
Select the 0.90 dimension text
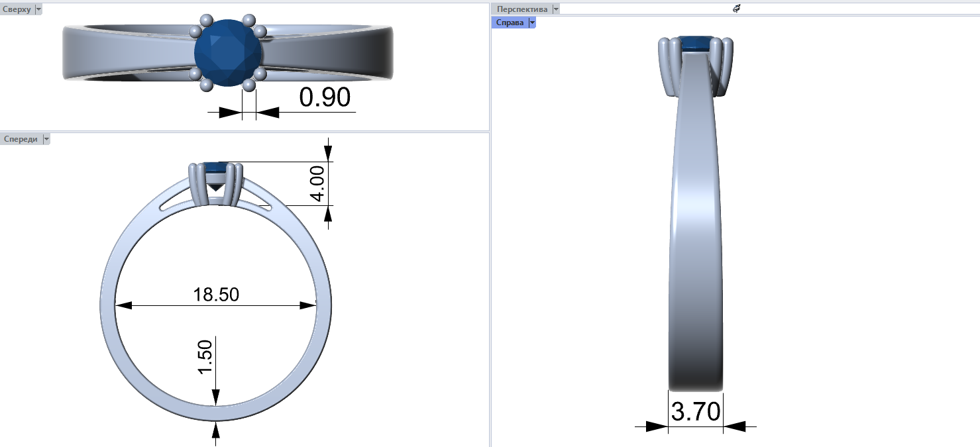point(325,98)
